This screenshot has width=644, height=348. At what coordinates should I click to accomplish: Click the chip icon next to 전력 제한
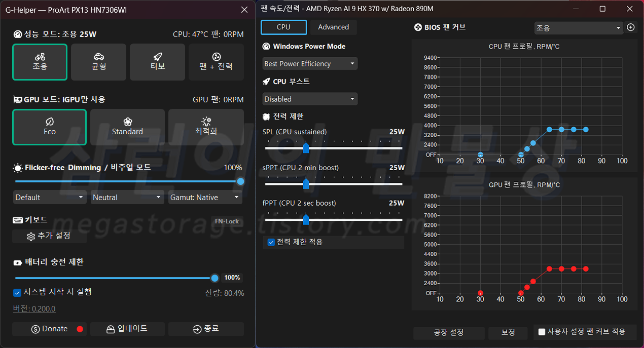tap(266, 117)
